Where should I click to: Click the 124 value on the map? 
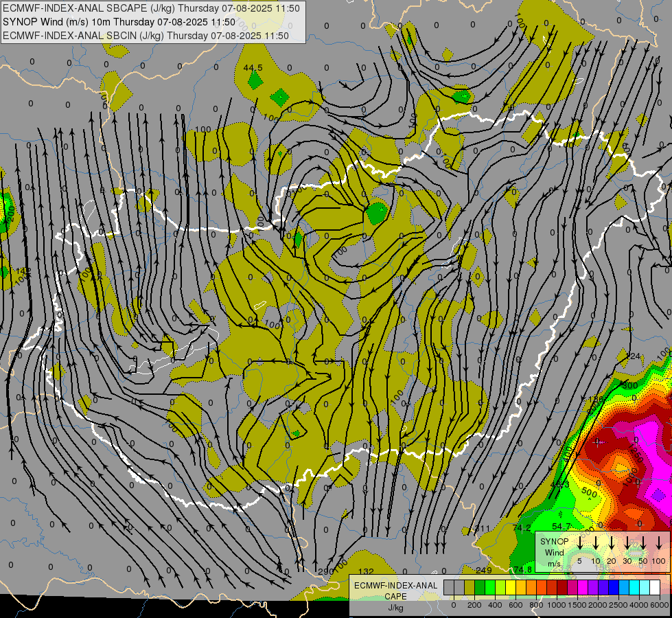[x=634, y=356]
